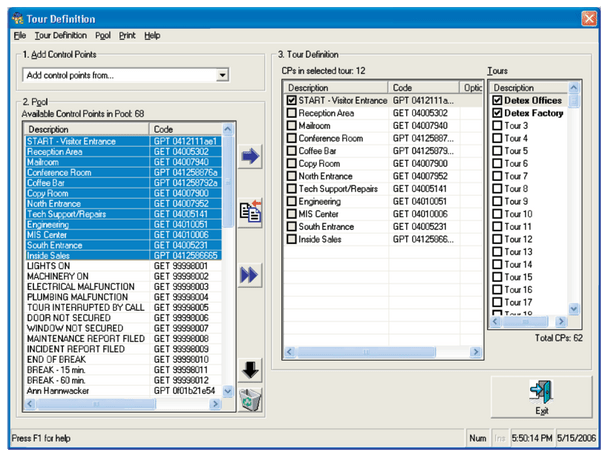Open the Pool menu
The width and height of the screenshot is (608, 457).
(x=103, y=36)
